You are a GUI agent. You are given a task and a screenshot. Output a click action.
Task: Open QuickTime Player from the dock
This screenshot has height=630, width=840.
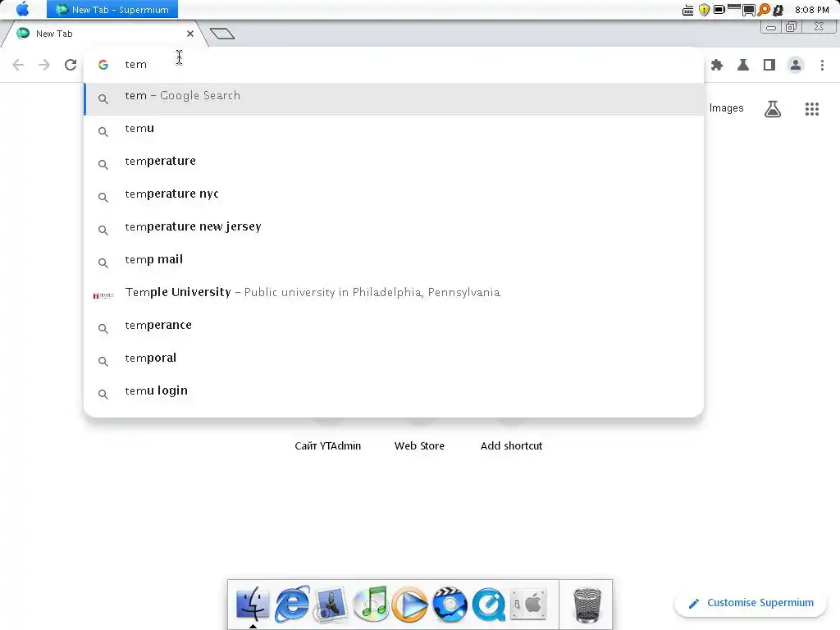point(489,604)
